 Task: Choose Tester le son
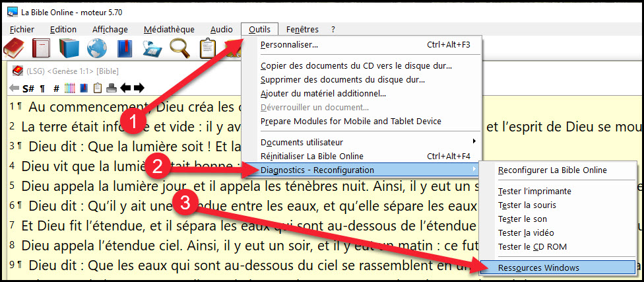point(558,219)
